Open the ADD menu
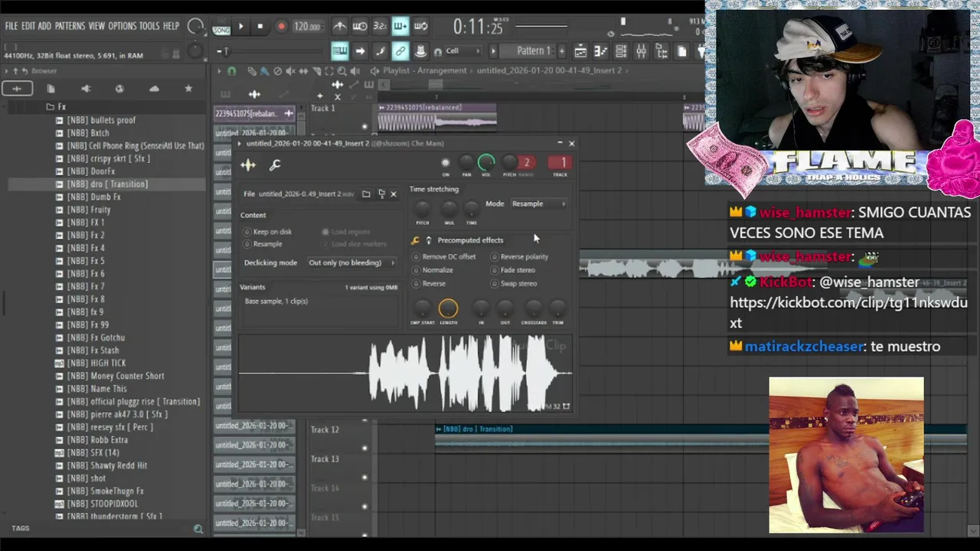 pos(44,26)
